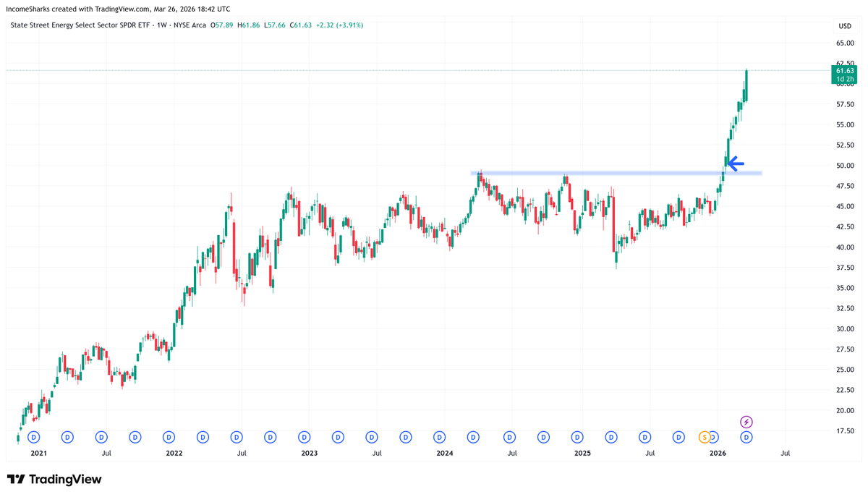The width and height of the screenshot is (868, 497).
Task: Click the 47.50 price axis label
Action: [x=845, y=186]
